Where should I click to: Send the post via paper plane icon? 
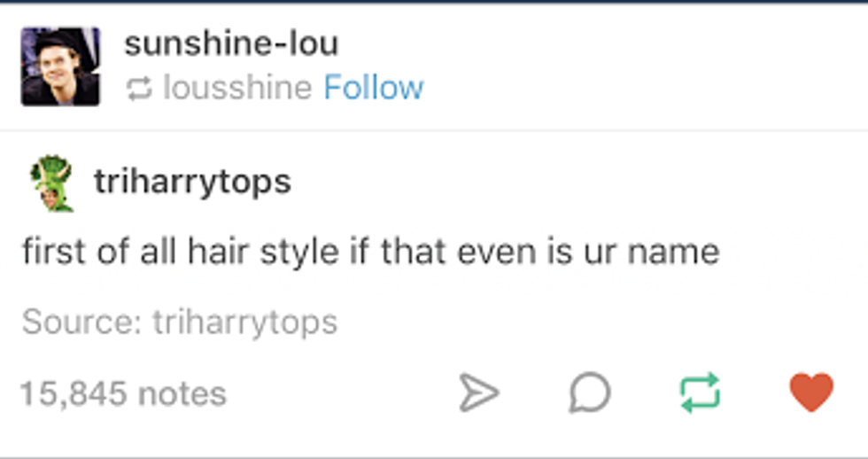click(x=479, y=393)
